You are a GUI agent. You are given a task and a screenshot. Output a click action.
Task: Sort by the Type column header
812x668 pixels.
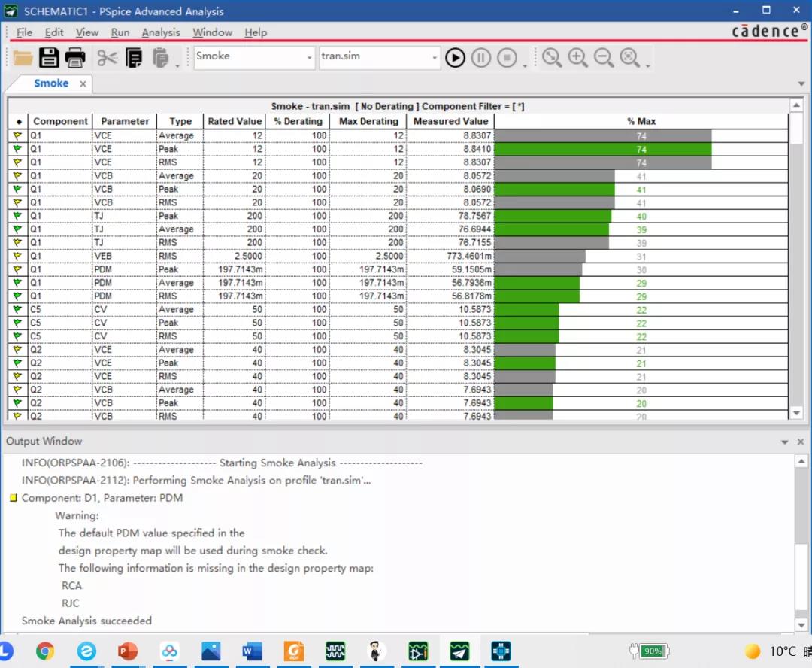click(x=180, y=121)
